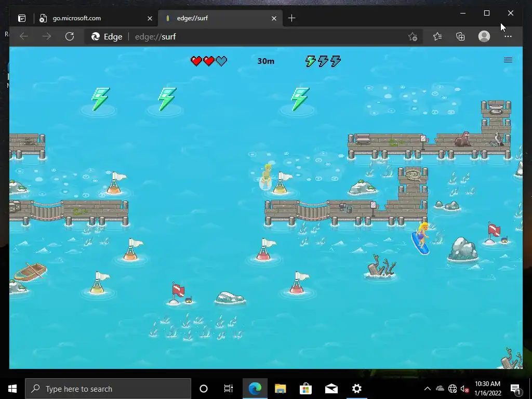The image size is (532, 399).
Task: Click the surfer on the blue board
Action: coord(421,238)
